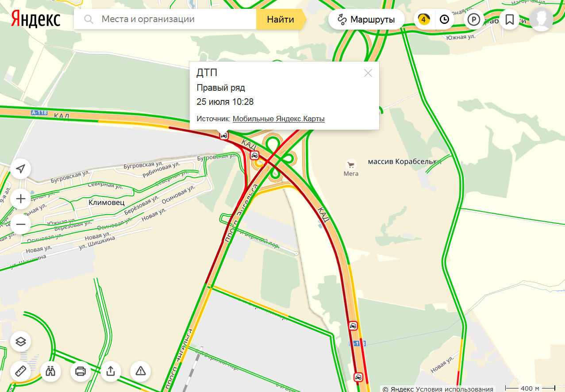Click the my location arrow button
The height and width of the screenshot is (392, 565).
pyautogui.click(x=20, y=169)
